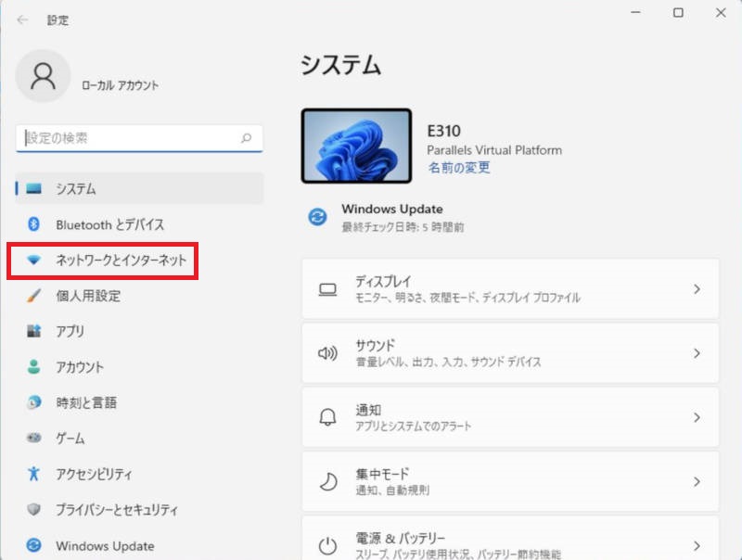The image size is (742, 560).
Task: Open the サウンド settings card
Action: click(x=510, y=353)
